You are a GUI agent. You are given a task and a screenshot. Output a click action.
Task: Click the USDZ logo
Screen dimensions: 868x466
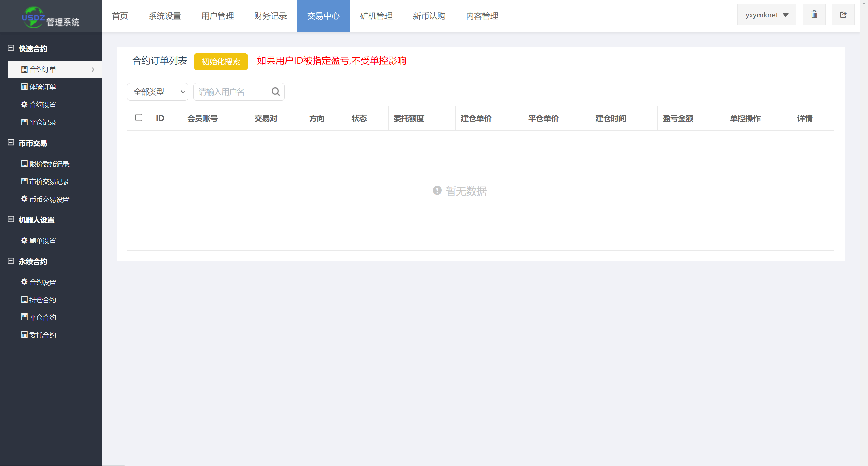pos(33,17)
